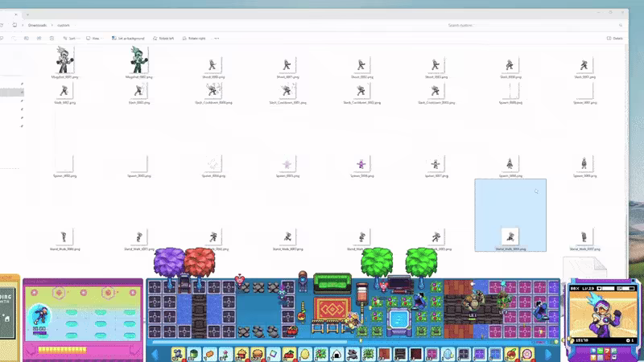This screenshot has width=644, height=362.
Task: Select the bread loaf item in hotbar
Action: point(209,354)
